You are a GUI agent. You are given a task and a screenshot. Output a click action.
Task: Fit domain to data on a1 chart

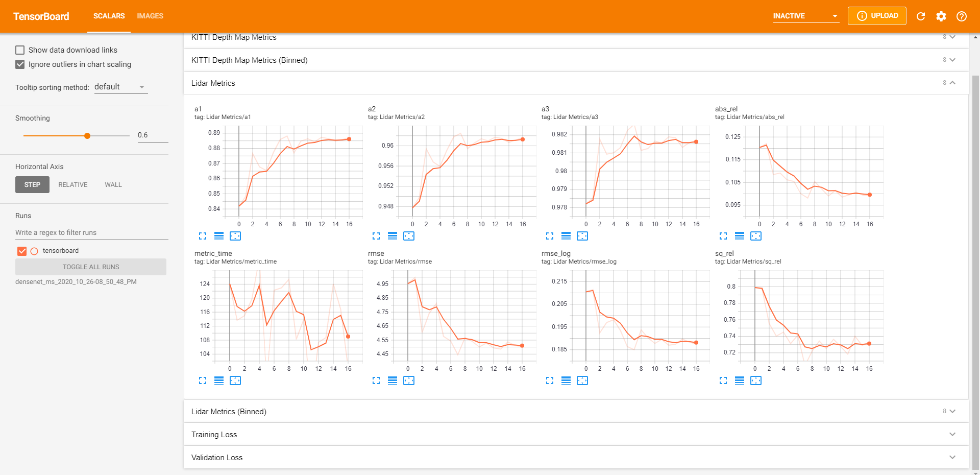[235, 236]
